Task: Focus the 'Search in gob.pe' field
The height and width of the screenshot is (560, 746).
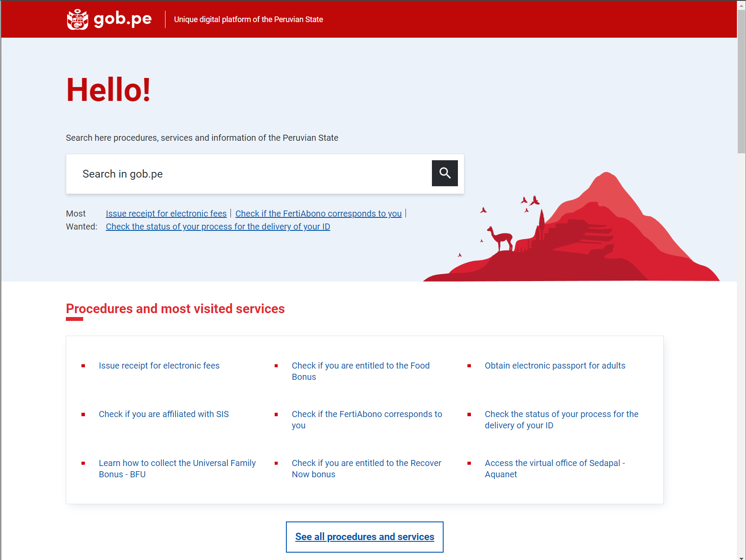Action: click(249, 174)
